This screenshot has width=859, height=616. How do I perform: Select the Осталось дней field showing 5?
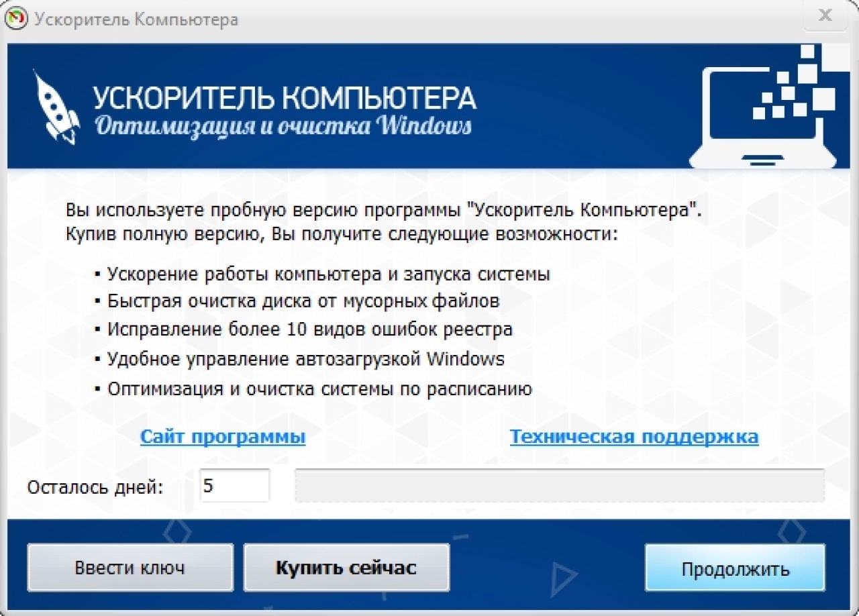pos(235,485)
